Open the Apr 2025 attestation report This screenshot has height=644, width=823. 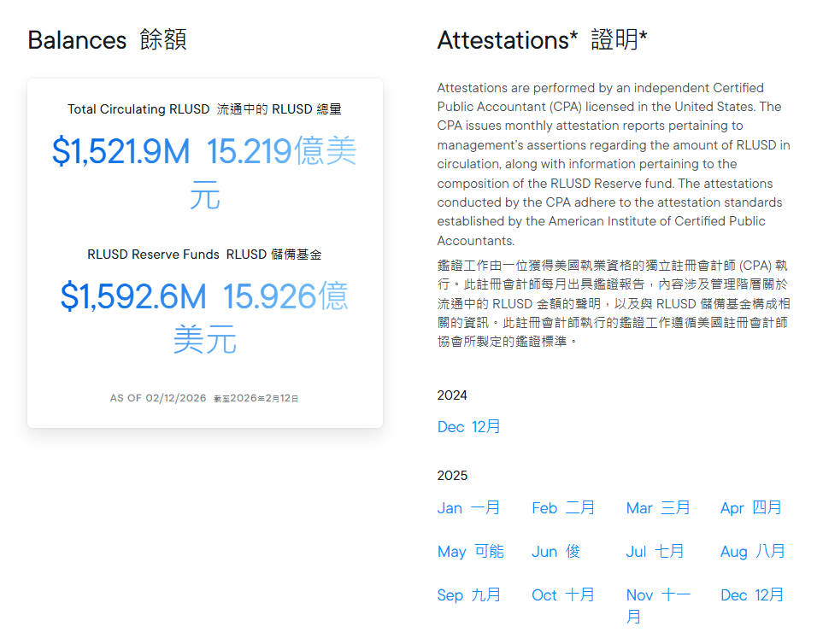(750, 508)
